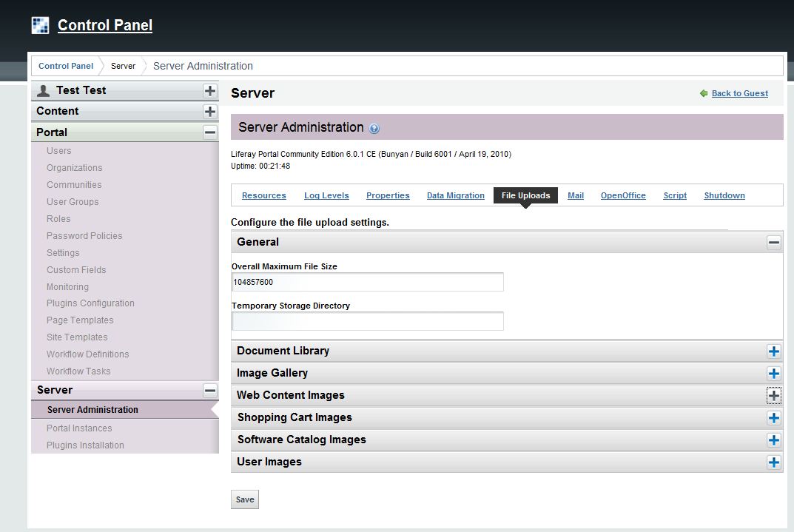794x532 pixels.
Task: Open the Shutdown tab
Action: click(x=724, y=195)
